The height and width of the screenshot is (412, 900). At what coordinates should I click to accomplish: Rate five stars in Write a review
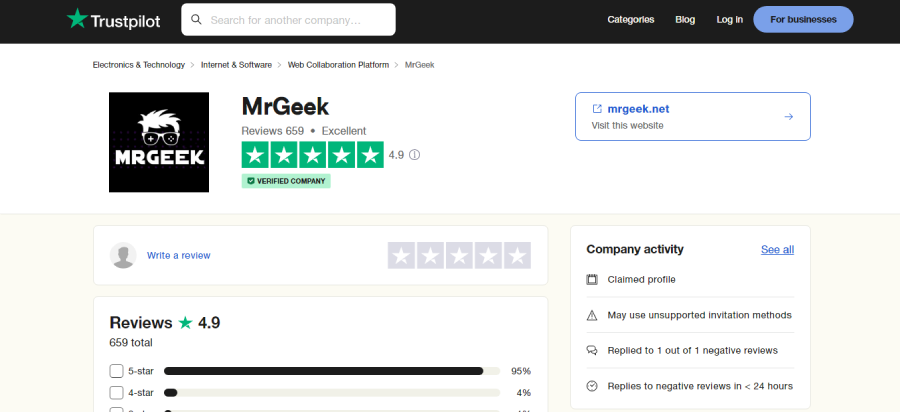(x=517, y=255)
